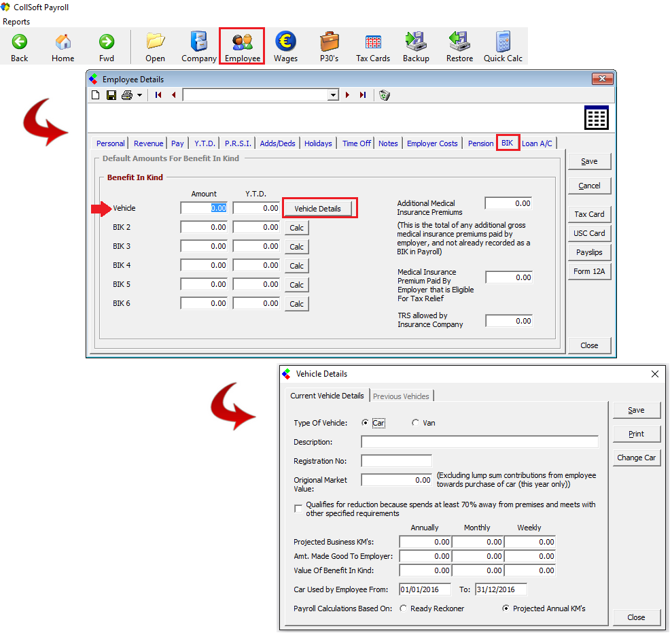Choose the Ready Reckoner radio option
Viewport: 672px width, 635px height.
[x=404, y=608]
